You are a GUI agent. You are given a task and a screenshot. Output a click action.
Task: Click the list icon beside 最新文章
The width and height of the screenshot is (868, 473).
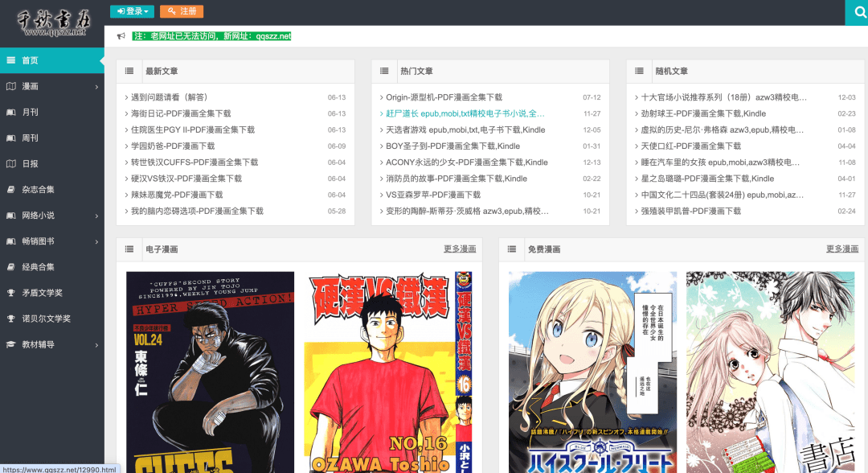[x=129, y=71]
